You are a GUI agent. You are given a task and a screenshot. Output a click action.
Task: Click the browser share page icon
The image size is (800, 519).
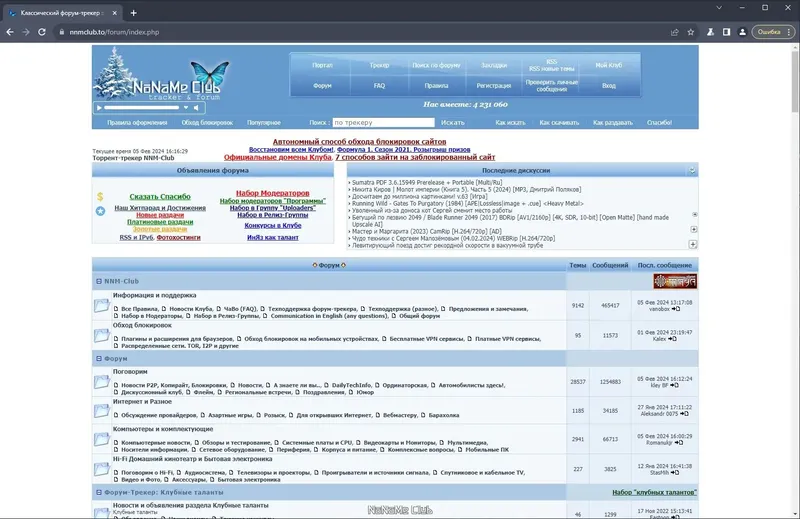coord(674,32)
